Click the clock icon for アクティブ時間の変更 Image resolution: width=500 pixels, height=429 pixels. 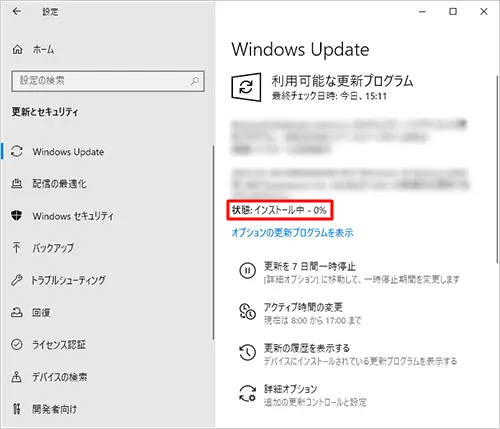tap(247, 311)
